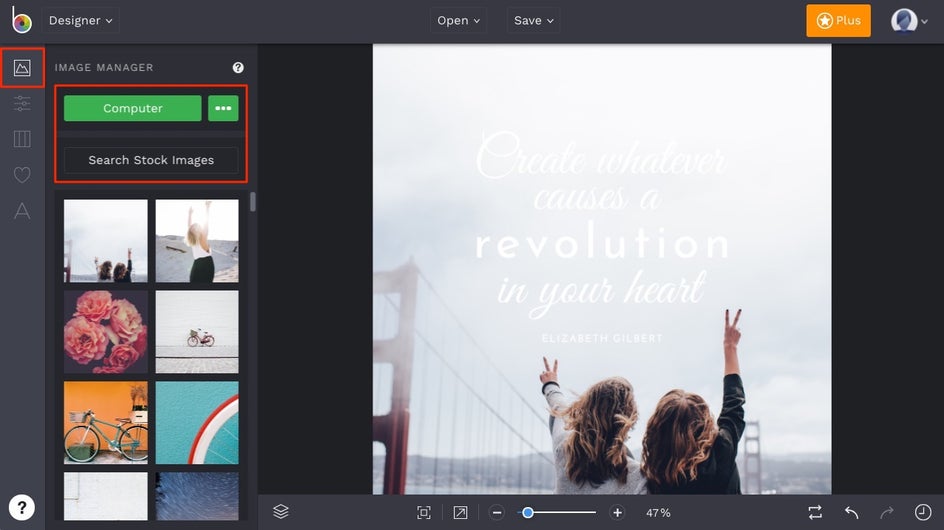Click Search Stock Images button
The height and width of the screenshot is (530, 944).
pos(151,160)
